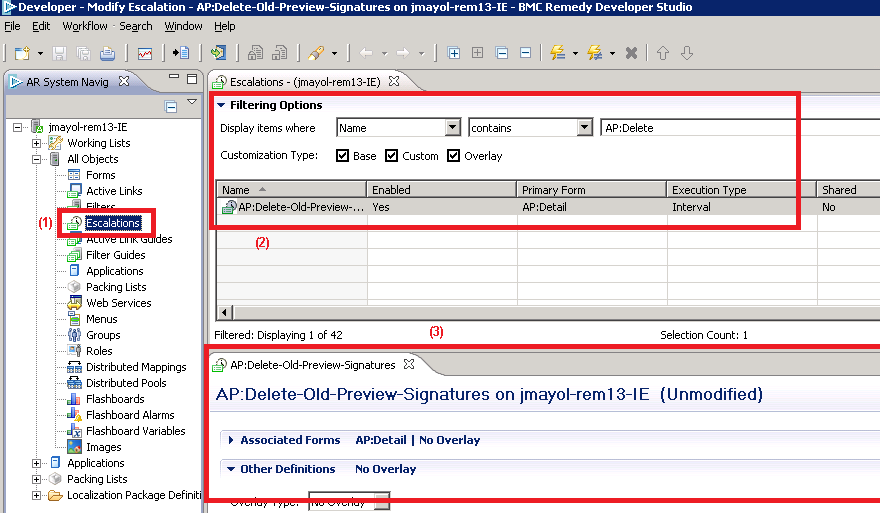Image resolution: width=880 pixels, height=513 pixels.
Task: Expand the Working Lists tree node
Action: click(36, 143)
